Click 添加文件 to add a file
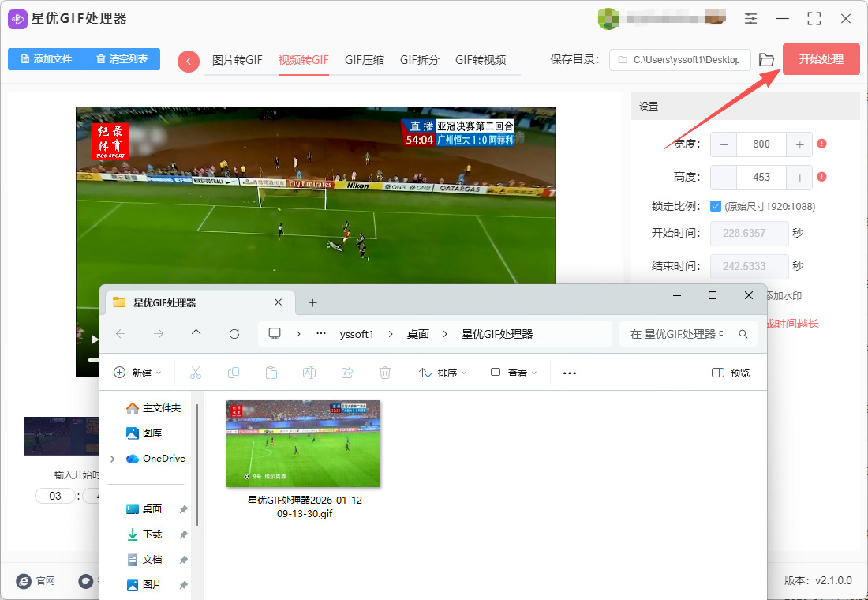Screen dimensions: 868x600 [46, 59]
